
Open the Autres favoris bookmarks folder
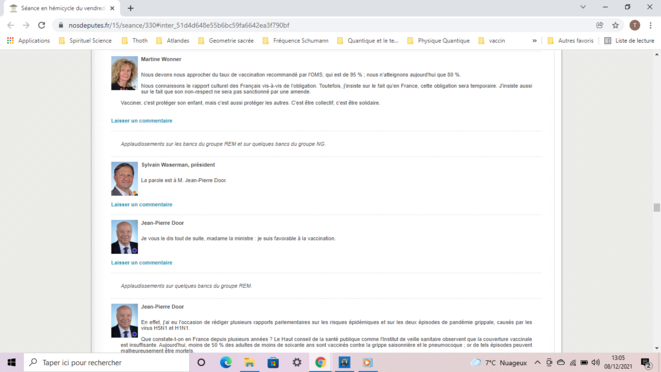570,40
